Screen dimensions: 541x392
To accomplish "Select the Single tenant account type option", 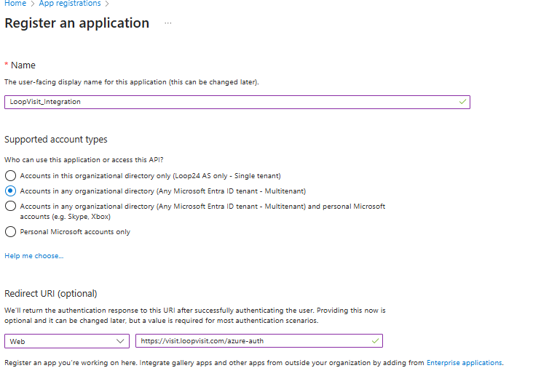I will coord(10,176).
